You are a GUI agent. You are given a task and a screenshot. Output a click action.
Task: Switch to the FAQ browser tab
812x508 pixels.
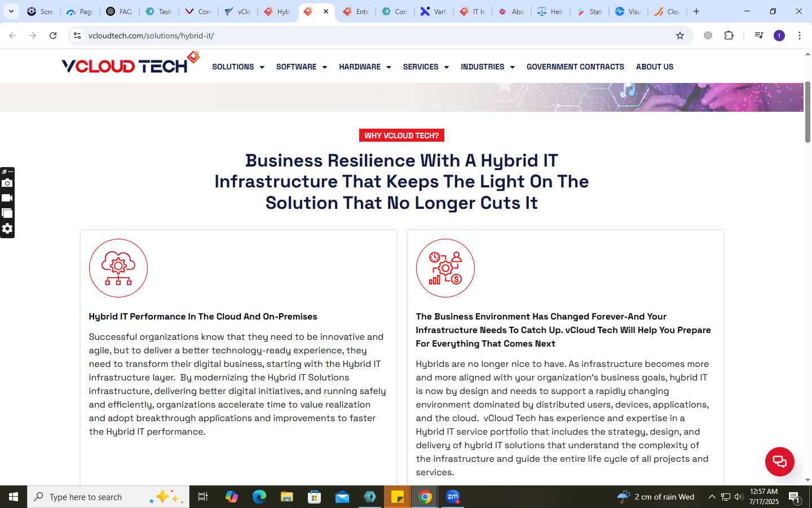(119, 11)
